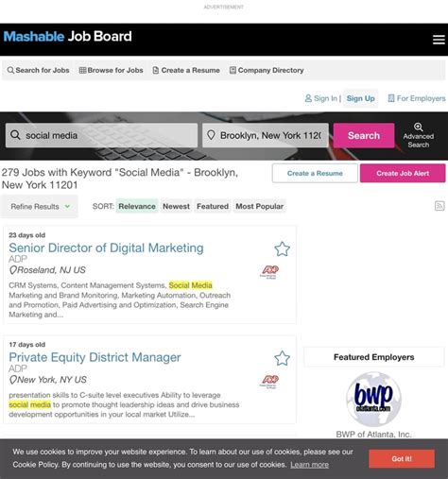Click the keyword field containing social media
The width and height of the screenshot is (448, 479).
(x=101, y=135)
